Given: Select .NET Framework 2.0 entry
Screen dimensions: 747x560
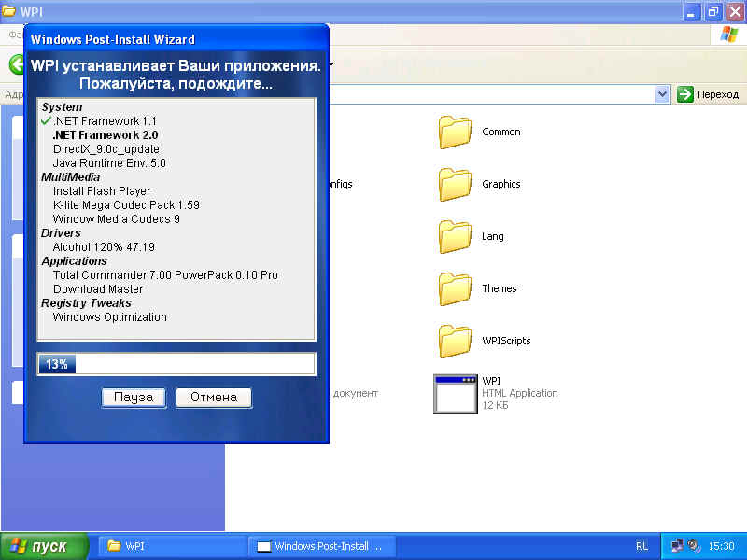Looking at the screenshot, I should click(x=106, y=135).
